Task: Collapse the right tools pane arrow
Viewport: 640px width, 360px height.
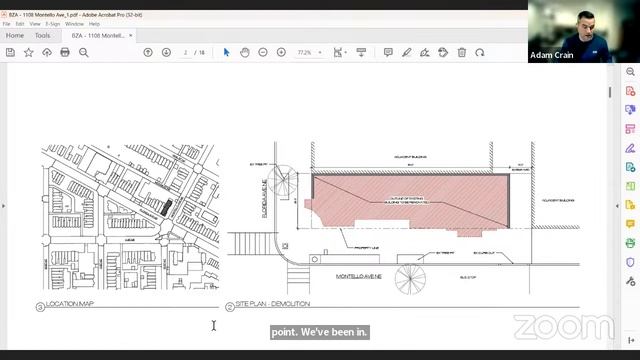Action: coord(617,206)
